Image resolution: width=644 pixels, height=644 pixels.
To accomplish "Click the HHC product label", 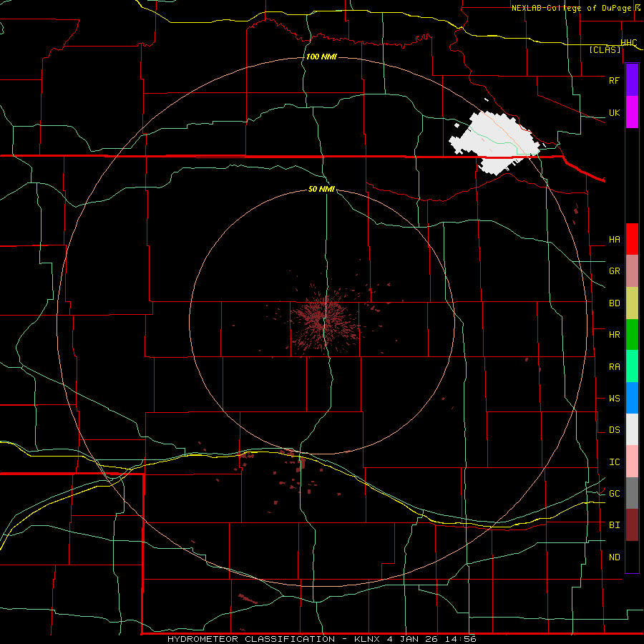I will [629, 43].
